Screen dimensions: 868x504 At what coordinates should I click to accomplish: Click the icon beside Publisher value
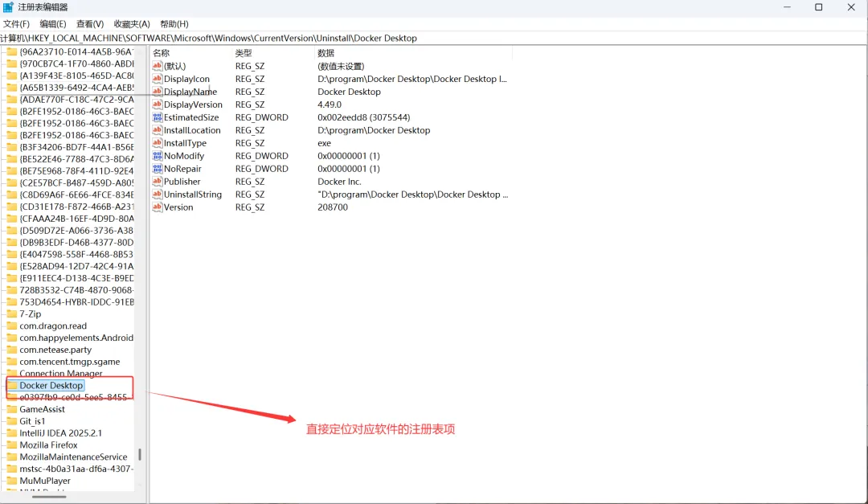click(x=158, y=182)
